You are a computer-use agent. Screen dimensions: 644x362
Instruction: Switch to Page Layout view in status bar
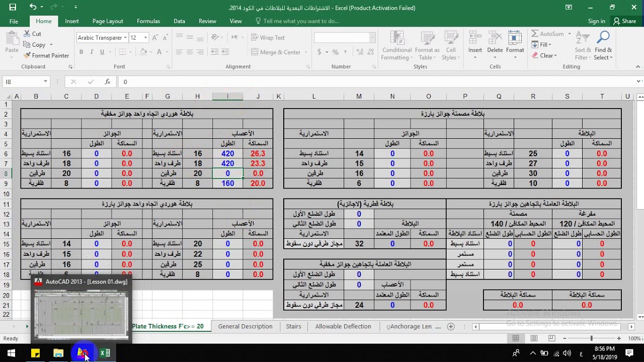(x=534, y=338)
